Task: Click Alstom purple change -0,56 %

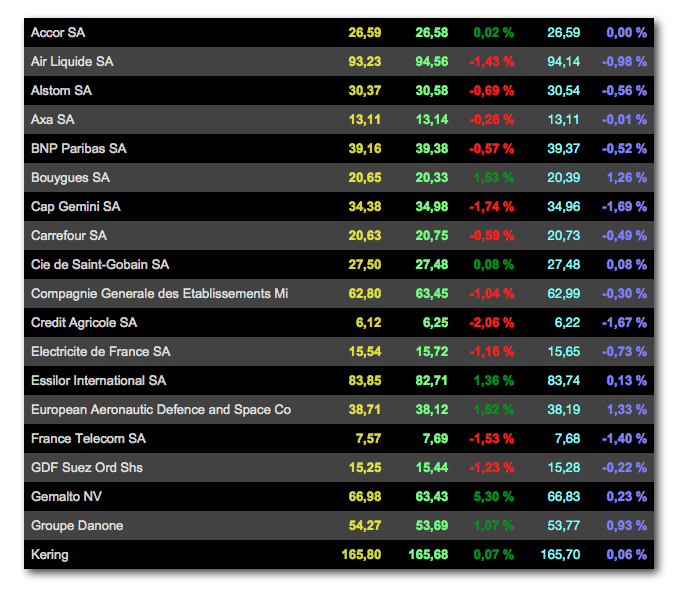Action: [624, 90]
